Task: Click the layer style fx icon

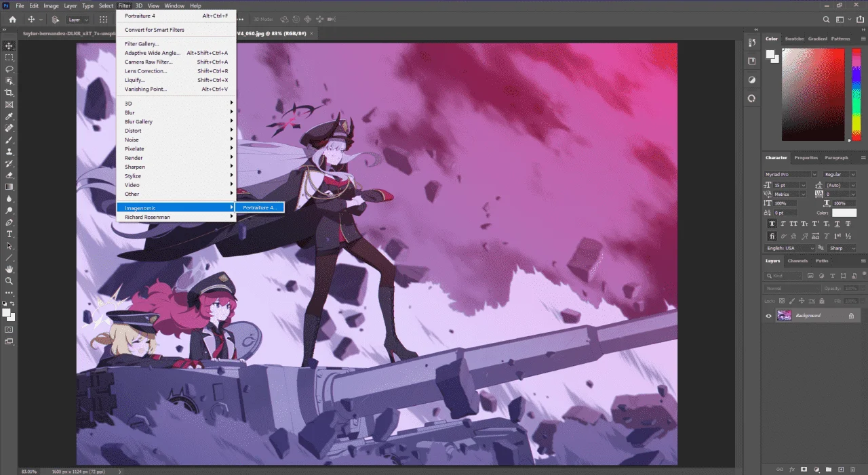Action: click(791, 469)
